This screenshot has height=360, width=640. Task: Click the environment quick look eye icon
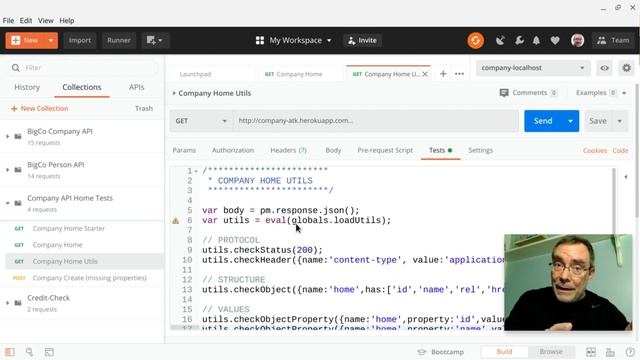(604, 68)
